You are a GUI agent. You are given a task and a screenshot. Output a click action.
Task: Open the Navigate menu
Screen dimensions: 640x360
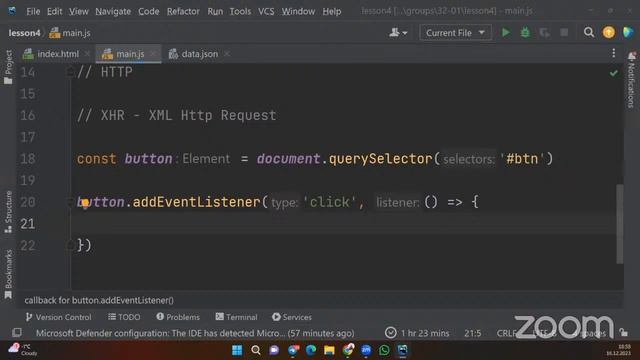pos(113,11)
